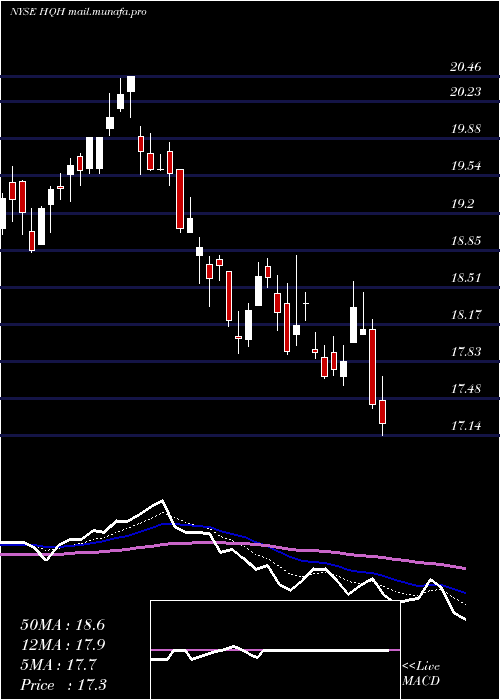The image size is (500, 700).
Task: Click the 19.2 price level label
Action: coord(462,204)
